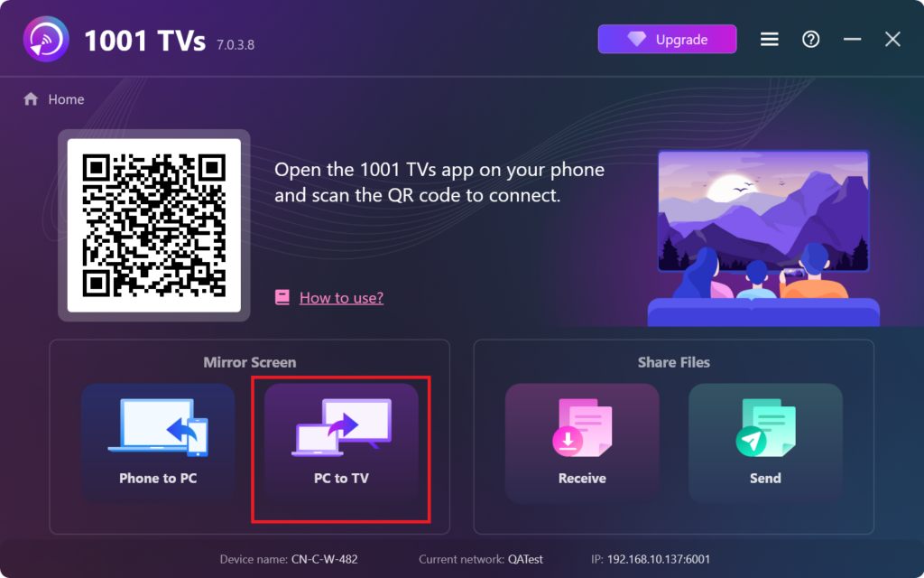Open help via the question mark icon

pos(811,40)
